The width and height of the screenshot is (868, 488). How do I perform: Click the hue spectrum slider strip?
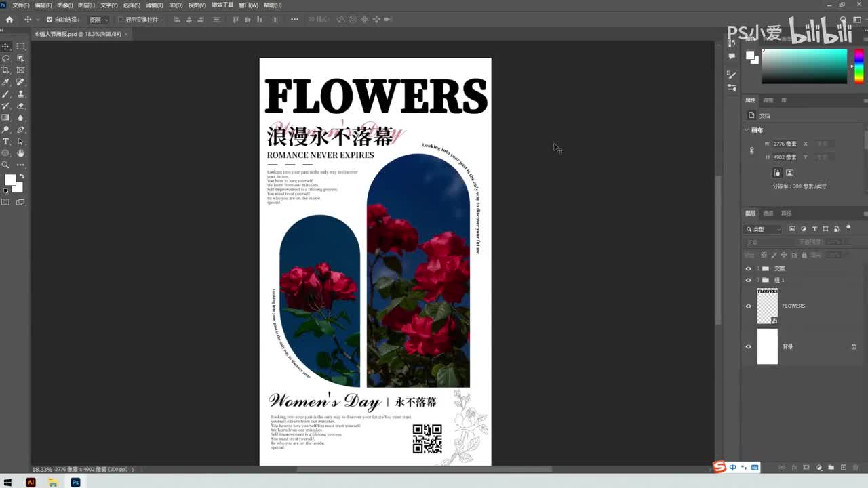[x=859, y=66]
